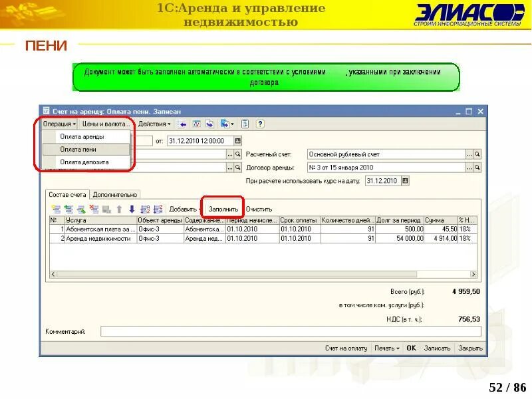
Task: Click the window title bar icon
Action: 46,111
